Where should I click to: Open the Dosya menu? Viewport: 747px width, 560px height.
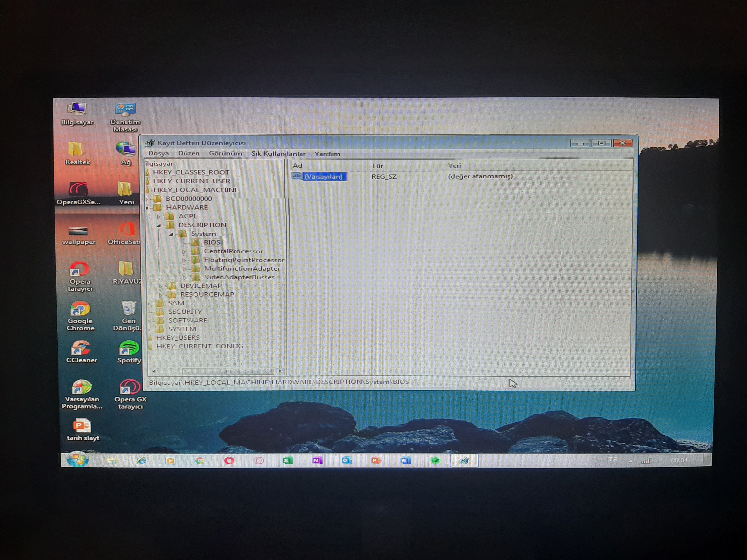click(158, 154)
